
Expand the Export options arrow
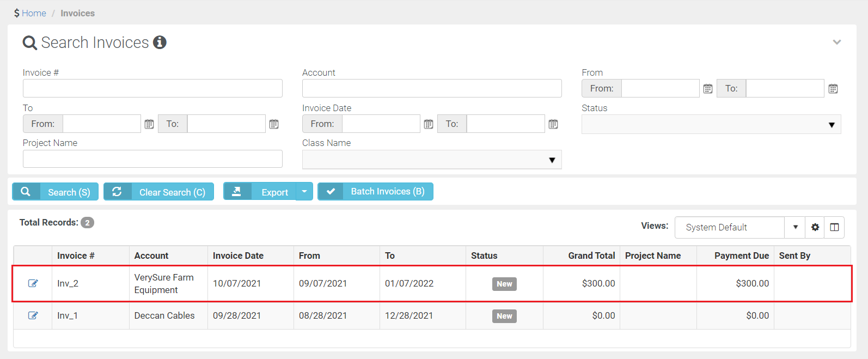tap(304, 192)
